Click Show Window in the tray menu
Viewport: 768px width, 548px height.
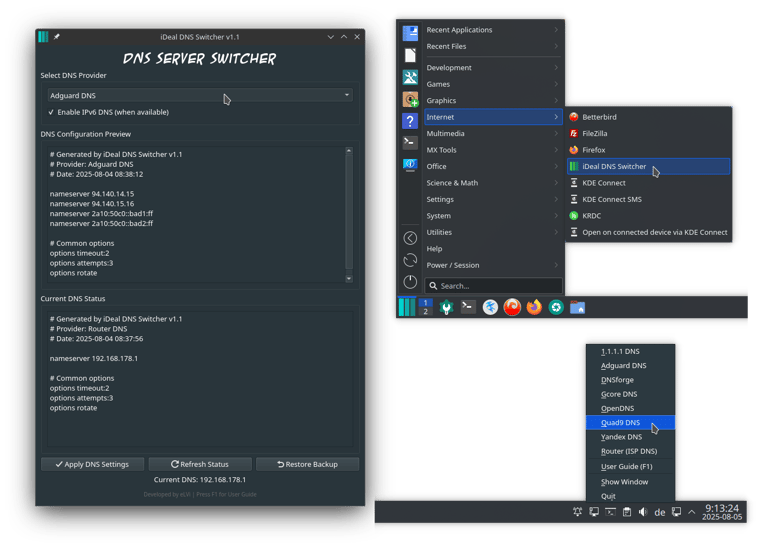630,482
